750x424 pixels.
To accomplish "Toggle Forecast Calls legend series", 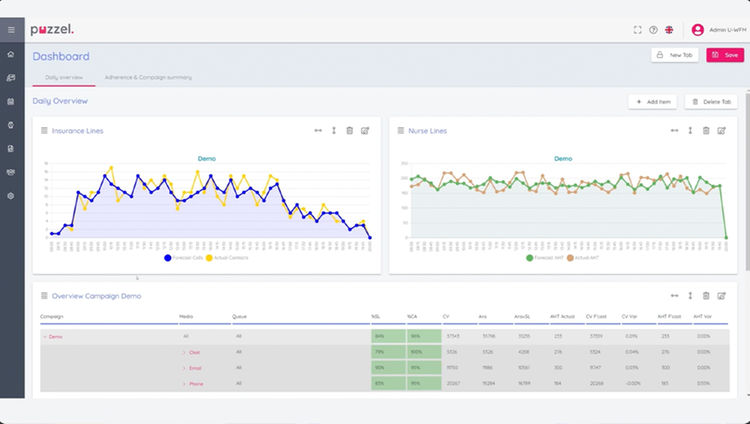I will 184,257.
